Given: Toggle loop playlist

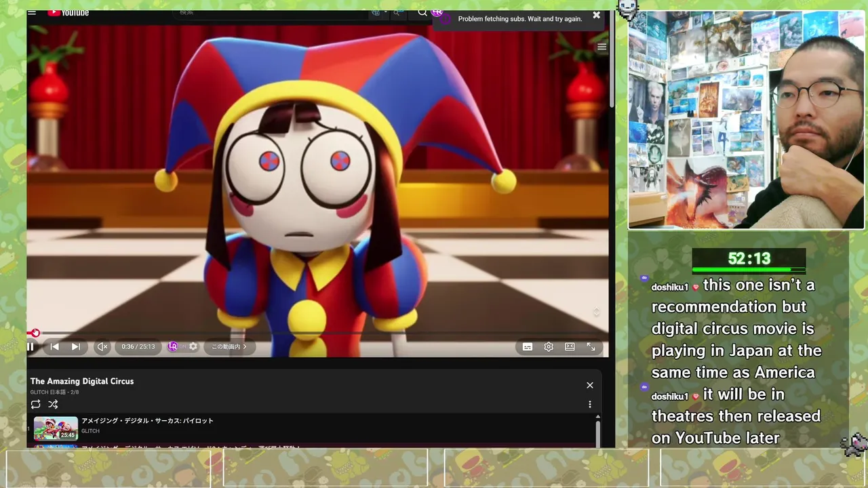Looking at the screenshot, I should (36, 405).
